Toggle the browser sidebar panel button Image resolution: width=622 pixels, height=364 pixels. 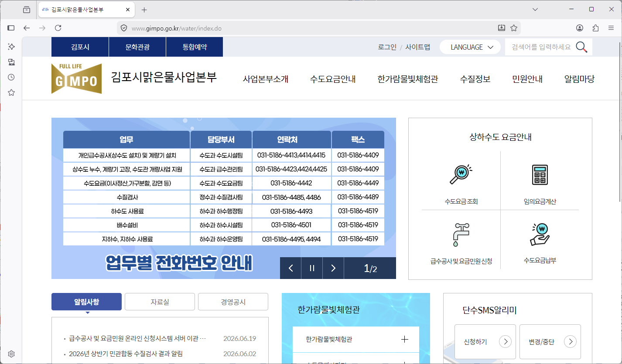[x=11, y=28]
